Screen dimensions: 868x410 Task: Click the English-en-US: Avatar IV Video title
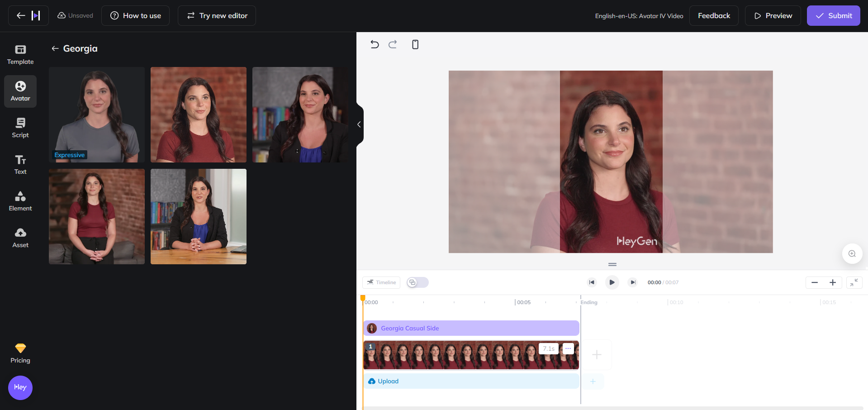[639, 16]
